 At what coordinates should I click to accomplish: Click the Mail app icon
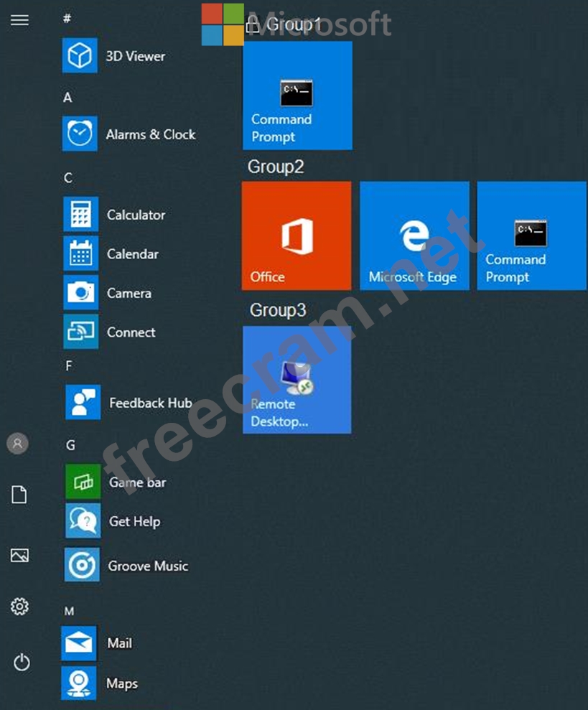79,643
